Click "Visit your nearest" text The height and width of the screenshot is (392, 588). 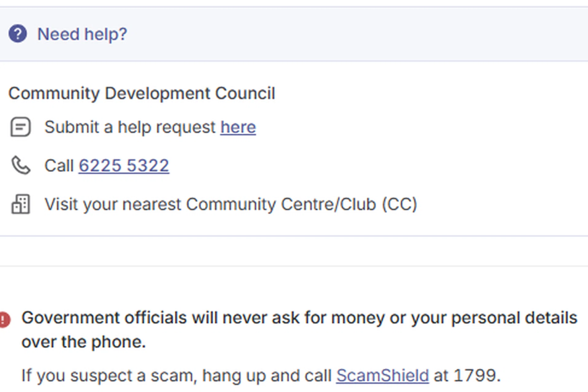[113, 204]
